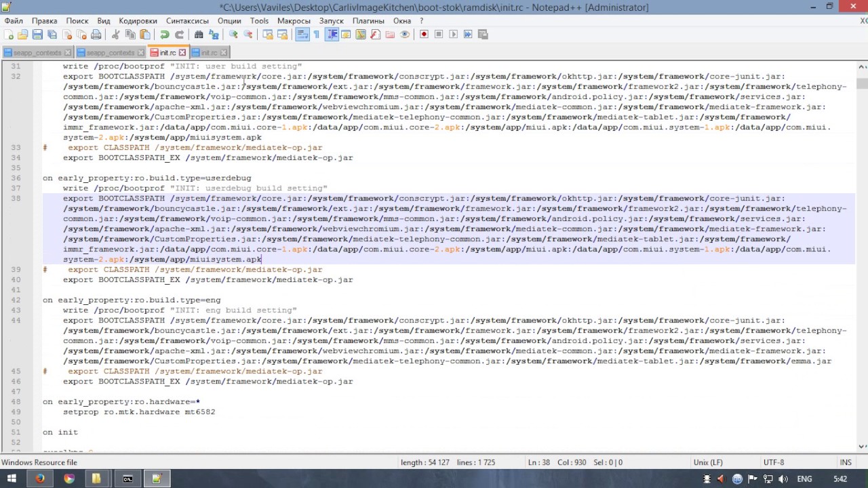Click the 'Unix (LF)' status bar entry
Image resolution: width=868 pixels, height=488 pixels.
[x=708, y=462]
